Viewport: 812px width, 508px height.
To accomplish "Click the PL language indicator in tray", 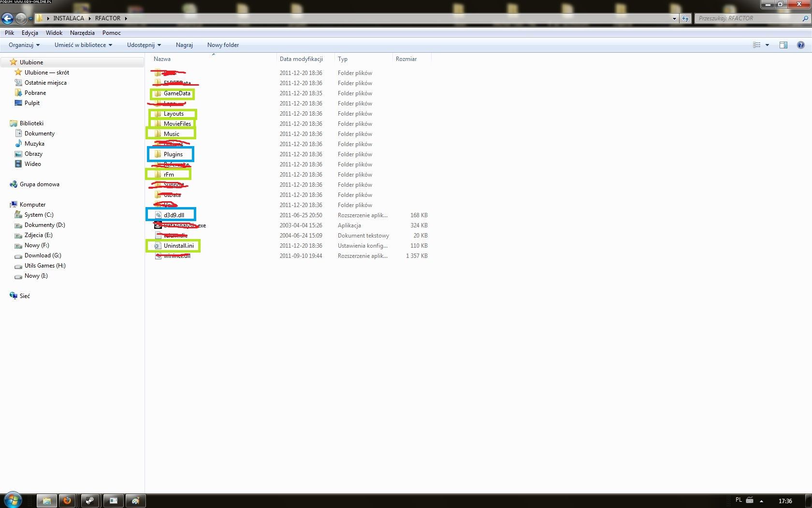I will [739, 500].
